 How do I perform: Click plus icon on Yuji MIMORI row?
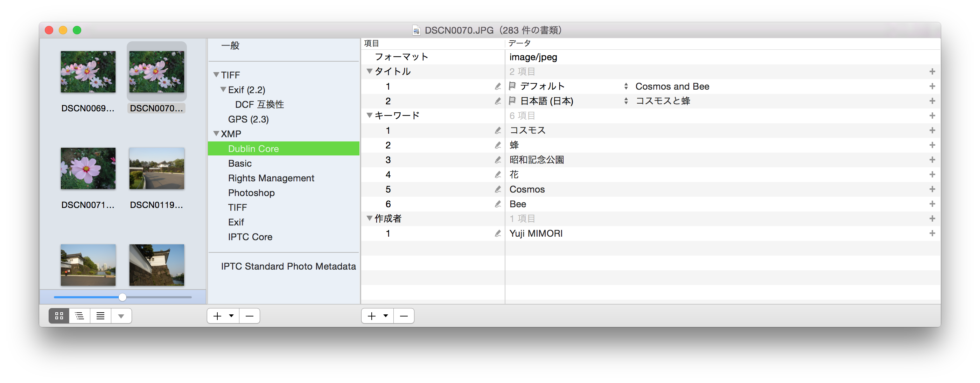tap(932, 234)
